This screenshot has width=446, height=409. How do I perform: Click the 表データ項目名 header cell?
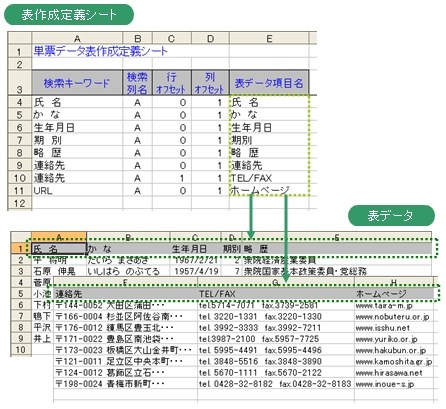pos(269,82)
